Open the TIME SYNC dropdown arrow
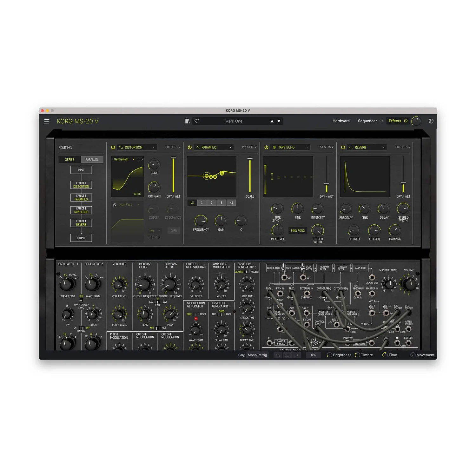476x476 pixels. (283, 221)
